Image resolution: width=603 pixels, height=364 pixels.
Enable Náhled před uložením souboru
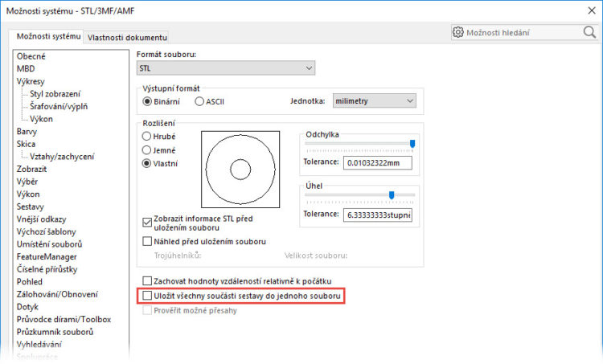[x=147, y=241]
